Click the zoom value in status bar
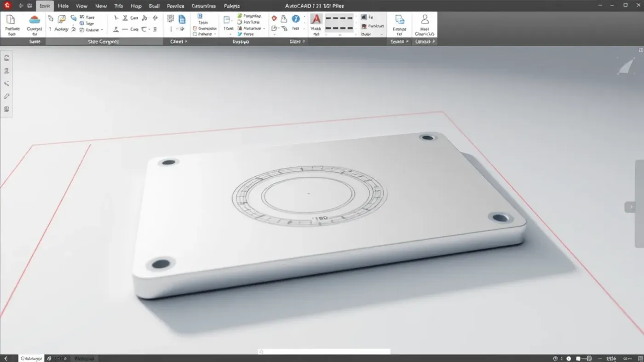Viewport: 644px width, 362px height. (x=611, y=358)
